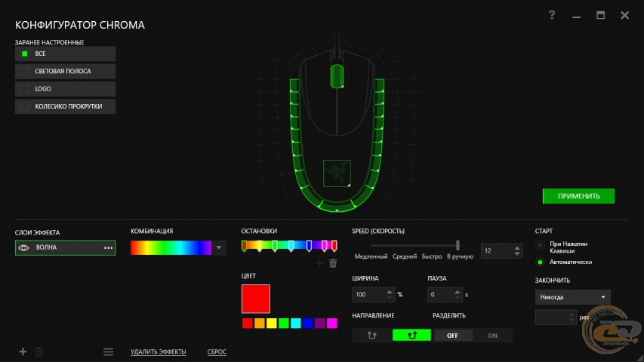The height and width of the screenshot is (362, 644).
Task: Pick the cyan preset swatch
Action: [x=296, y=324]
